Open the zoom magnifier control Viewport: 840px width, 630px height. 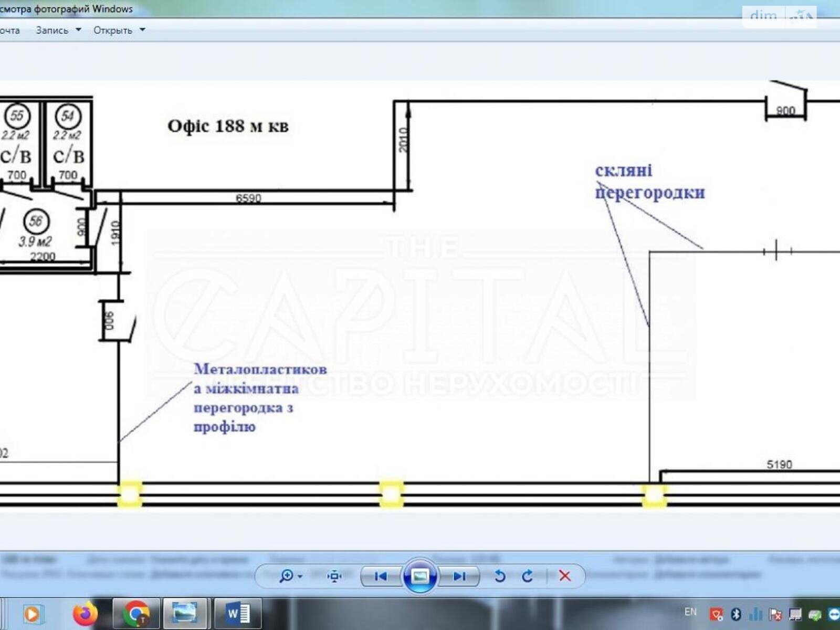tap(287, 576)
